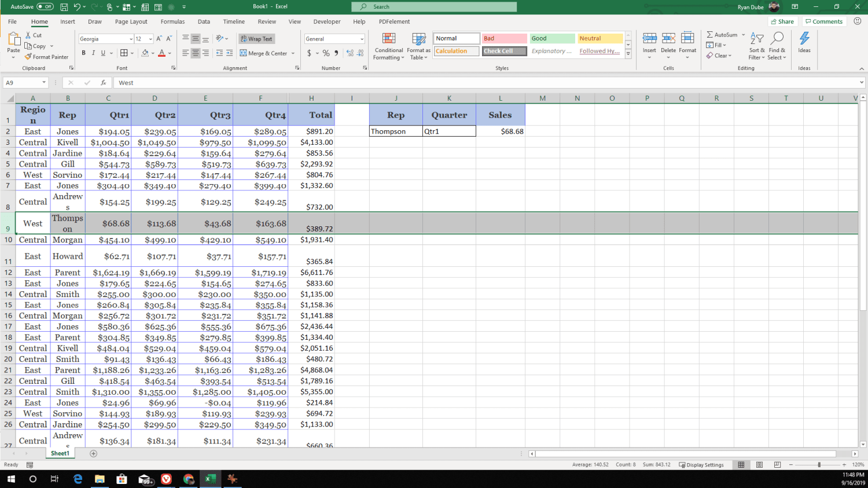Click the Decrease Decimal icon
The width and height of the screenshot is (868, 488).
361,53
